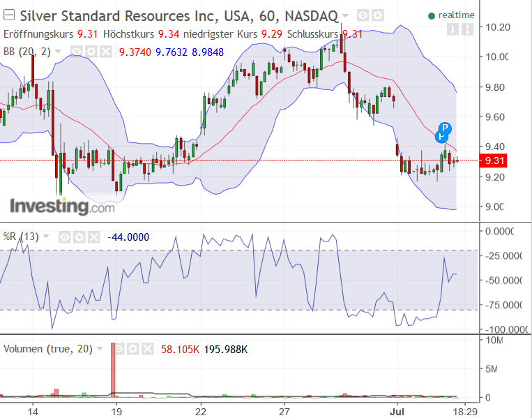Click the date label 14 on time axis
This screenshot has width=532, height=418.
pyautogui.click(x=33, y=412)
